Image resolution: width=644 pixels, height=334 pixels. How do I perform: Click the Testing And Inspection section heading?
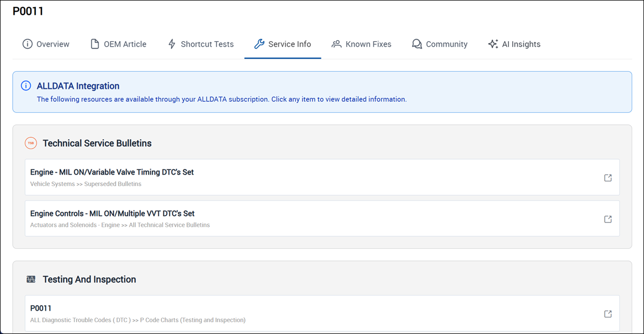point(89,279)
